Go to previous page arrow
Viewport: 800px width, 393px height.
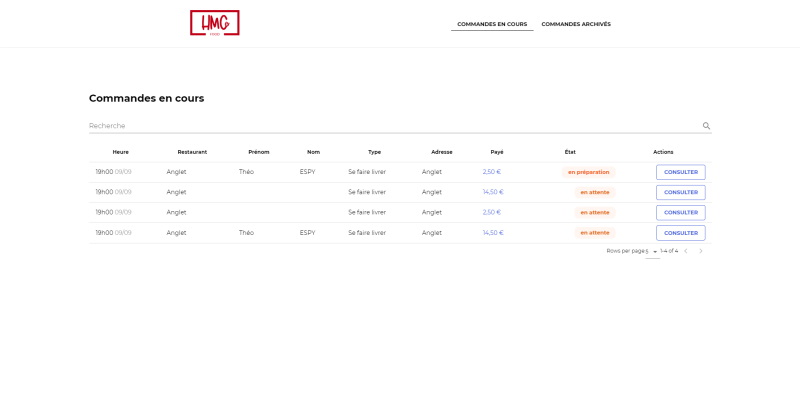686,251
